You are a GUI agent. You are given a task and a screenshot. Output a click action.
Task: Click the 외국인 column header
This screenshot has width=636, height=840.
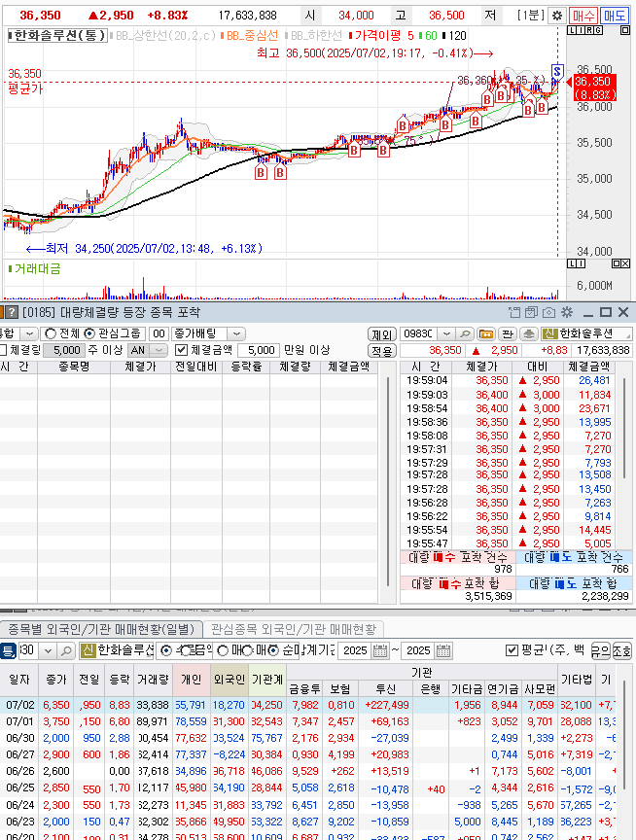pos(230,680)
